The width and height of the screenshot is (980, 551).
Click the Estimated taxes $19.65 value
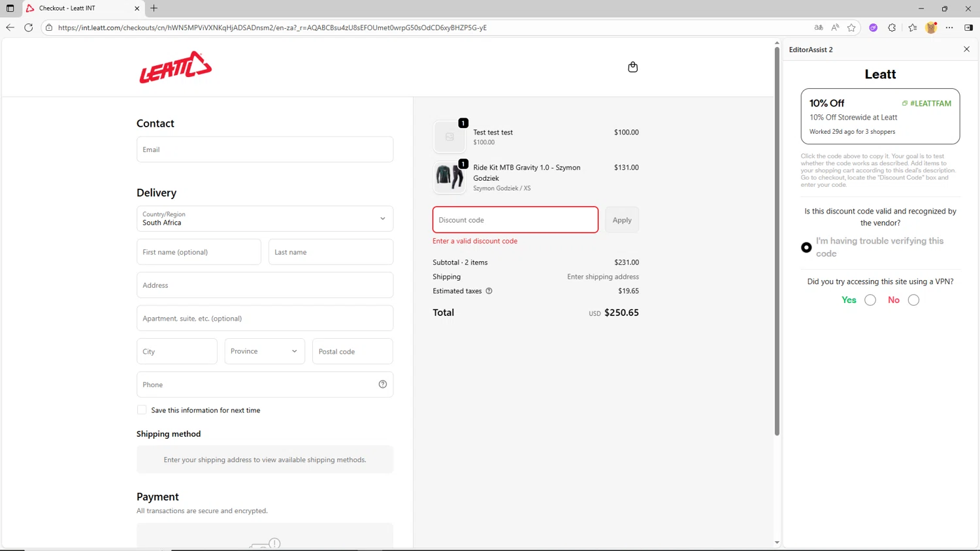tap(629, 291)
